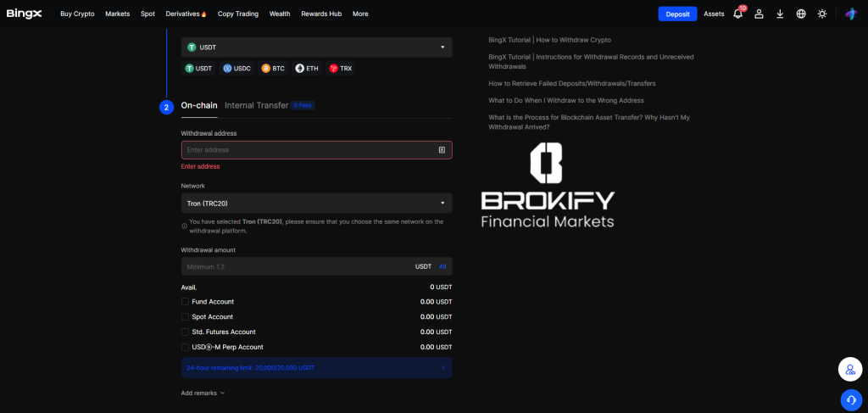Open the notifications bell icon

click(737, 14)
